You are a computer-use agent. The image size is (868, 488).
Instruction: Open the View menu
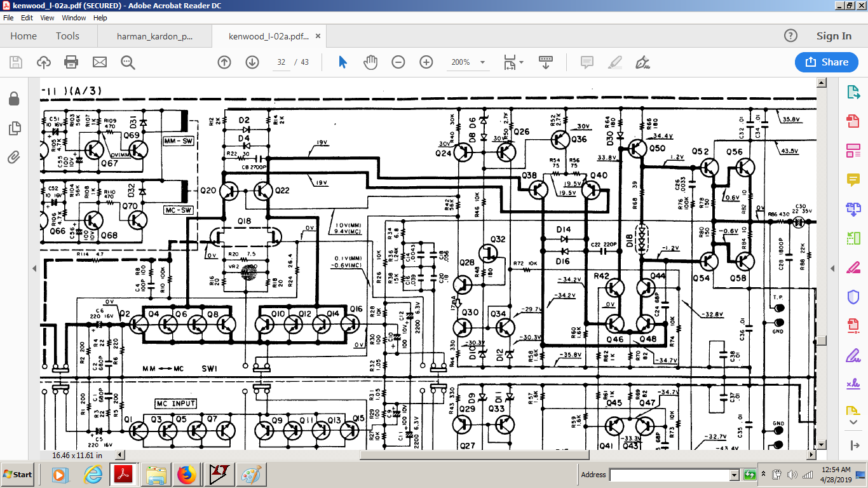point(47,18)
